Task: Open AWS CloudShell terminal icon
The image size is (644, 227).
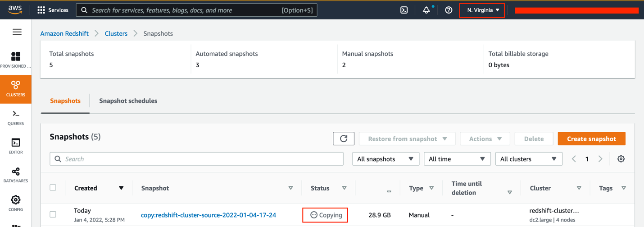Action: [x=404, y=10]
